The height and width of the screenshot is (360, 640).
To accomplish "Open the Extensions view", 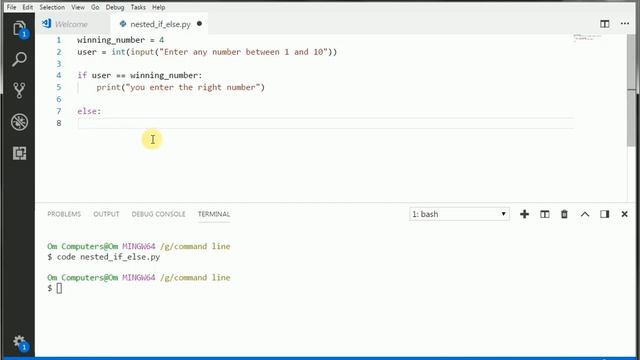I will [x=19, y=153].
